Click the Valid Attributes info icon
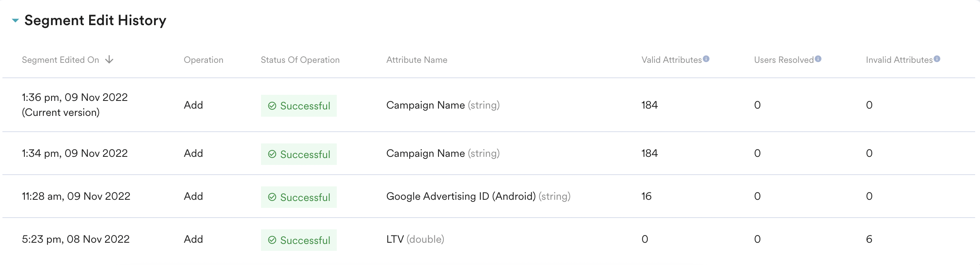980x265 pixels. (706, 59)
